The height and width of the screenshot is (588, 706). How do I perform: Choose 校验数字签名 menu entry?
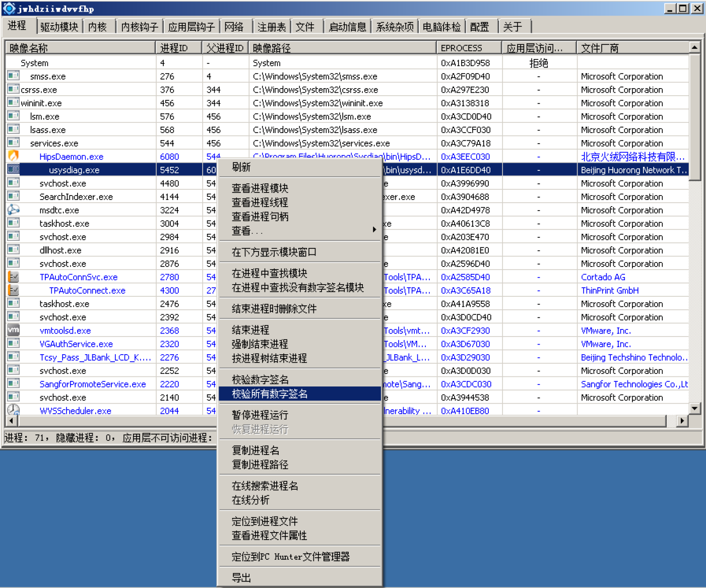pos(300,379)
